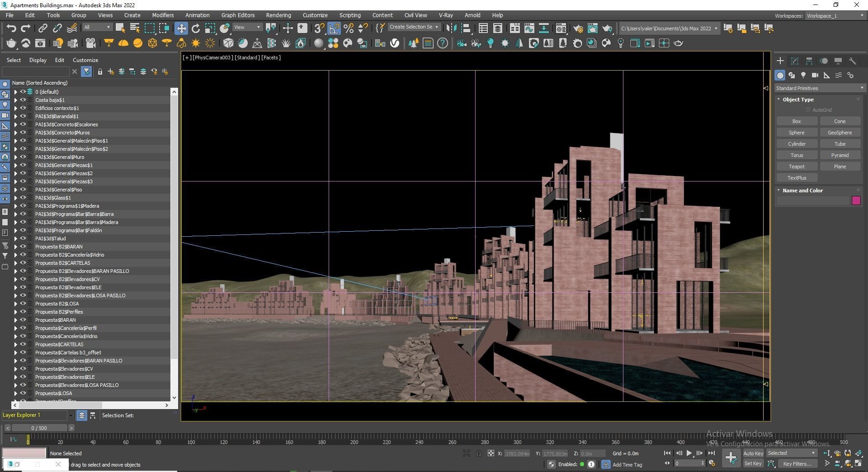Open the Workspace_1 workspaces dropdown
This screenshot has height=472, width=868.
(x=835, y=16)
